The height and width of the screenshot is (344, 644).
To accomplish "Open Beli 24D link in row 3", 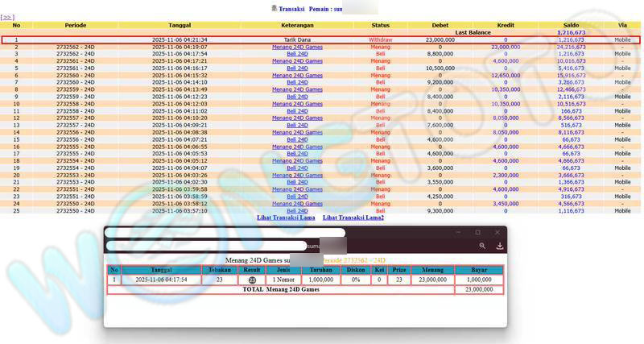I will [x=297, y=54].
